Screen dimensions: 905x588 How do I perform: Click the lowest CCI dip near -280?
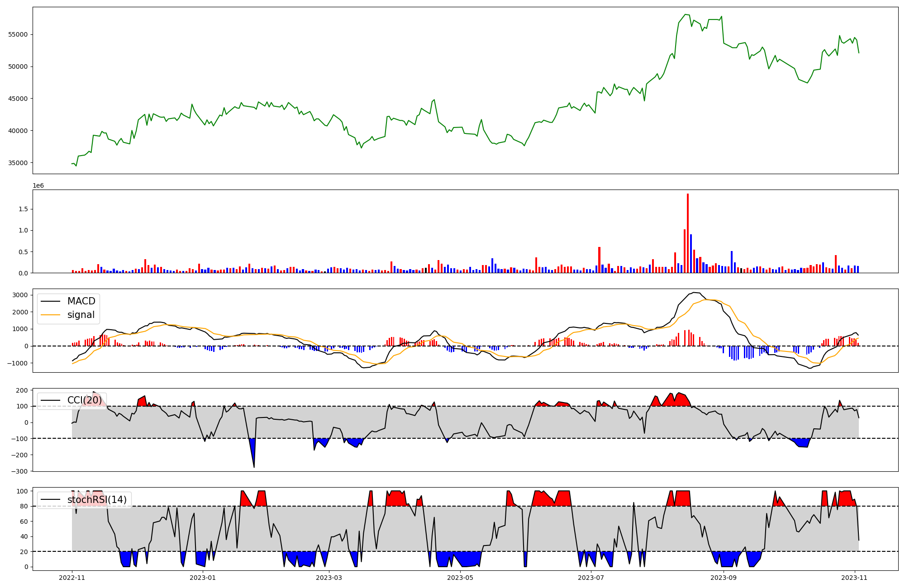254,466
